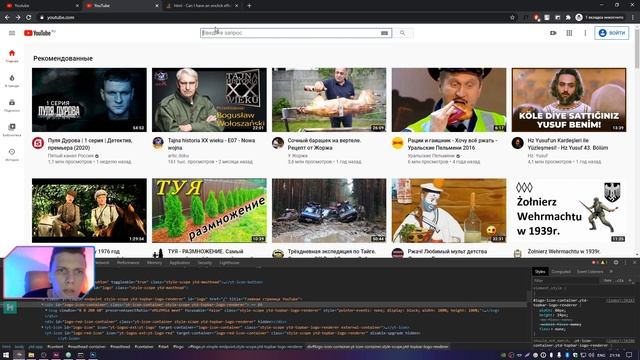
Task: Select the Styles tab in DevTools sidebar
Action: [540, 271]
